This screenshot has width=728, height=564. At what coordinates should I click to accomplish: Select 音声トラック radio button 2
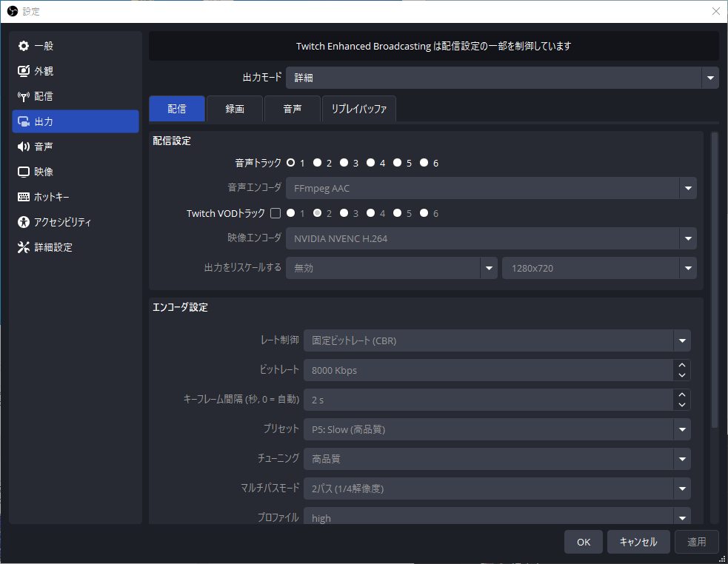(x=317, y=163)
